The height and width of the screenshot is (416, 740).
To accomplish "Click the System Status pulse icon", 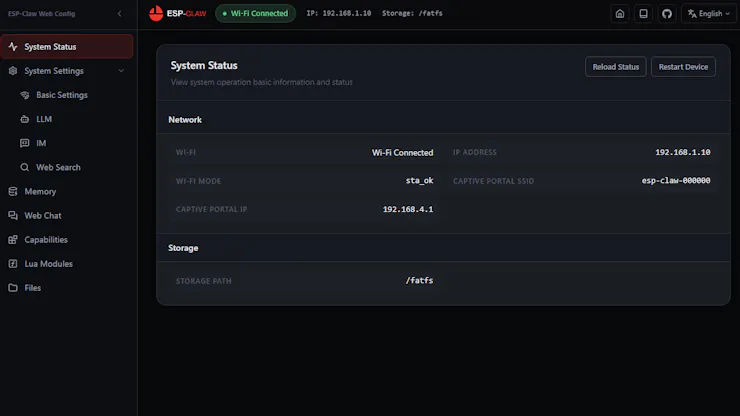I will point(13,46).
